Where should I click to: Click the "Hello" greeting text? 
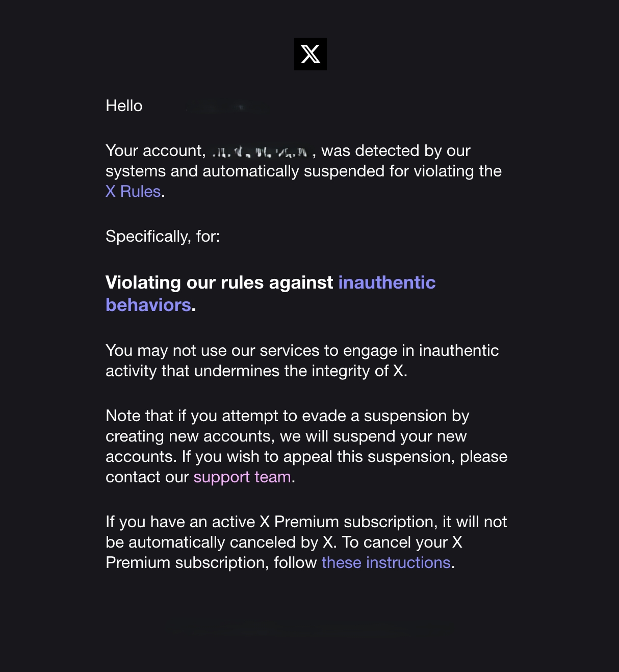pos(124,106)
